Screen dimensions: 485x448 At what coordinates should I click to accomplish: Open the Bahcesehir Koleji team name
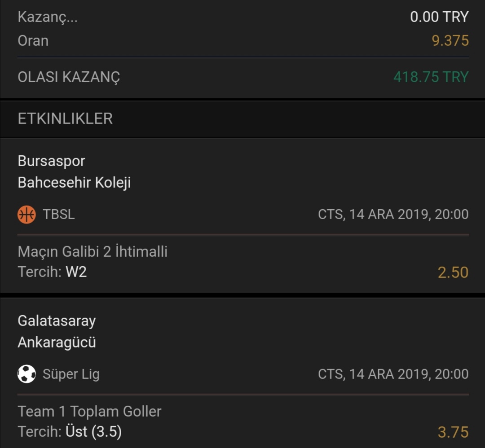74,182
